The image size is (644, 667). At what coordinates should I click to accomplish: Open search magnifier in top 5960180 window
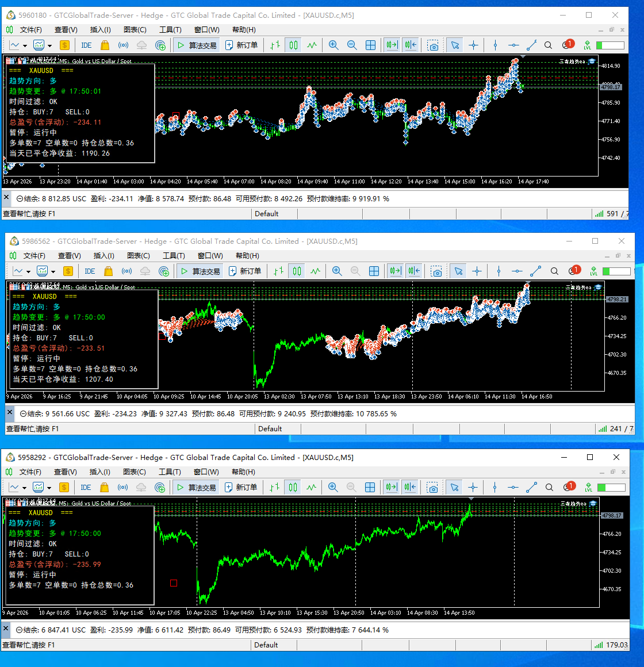click(549, 45)
